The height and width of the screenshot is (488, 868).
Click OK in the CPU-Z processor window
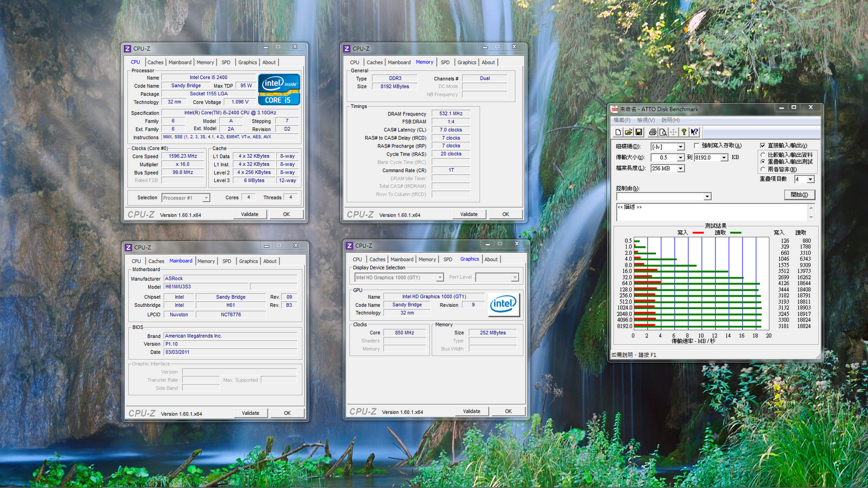[x=286, y=215]
